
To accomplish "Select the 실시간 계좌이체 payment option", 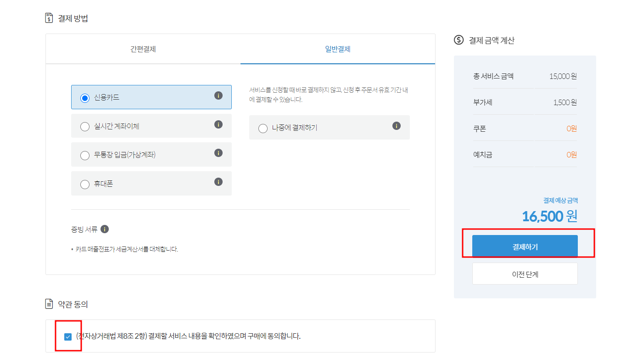I will tap(84, 125).
